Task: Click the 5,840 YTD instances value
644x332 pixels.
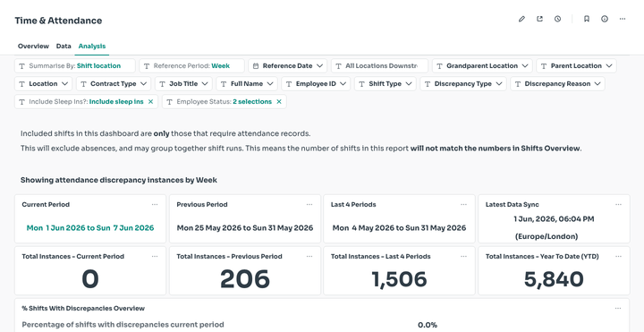Action: (554, 279)
